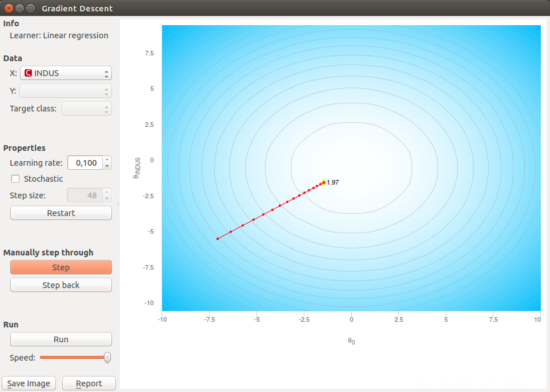The height and width of the screenshot is (392, 550).
Task: Click Step back to undo a step
Action: (61, 285)
